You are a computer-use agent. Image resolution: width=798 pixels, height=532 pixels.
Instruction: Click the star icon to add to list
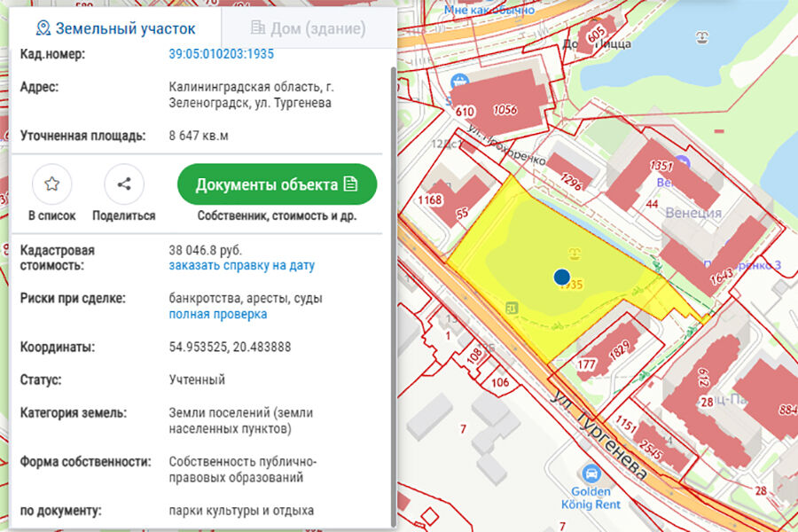click(x=51, y=184)
